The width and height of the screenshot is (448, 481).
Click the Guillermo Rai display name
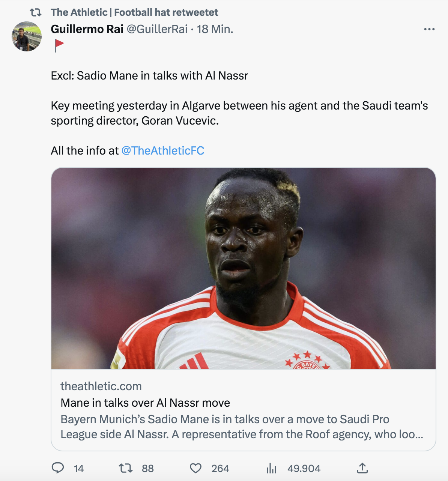coord(87,29)
